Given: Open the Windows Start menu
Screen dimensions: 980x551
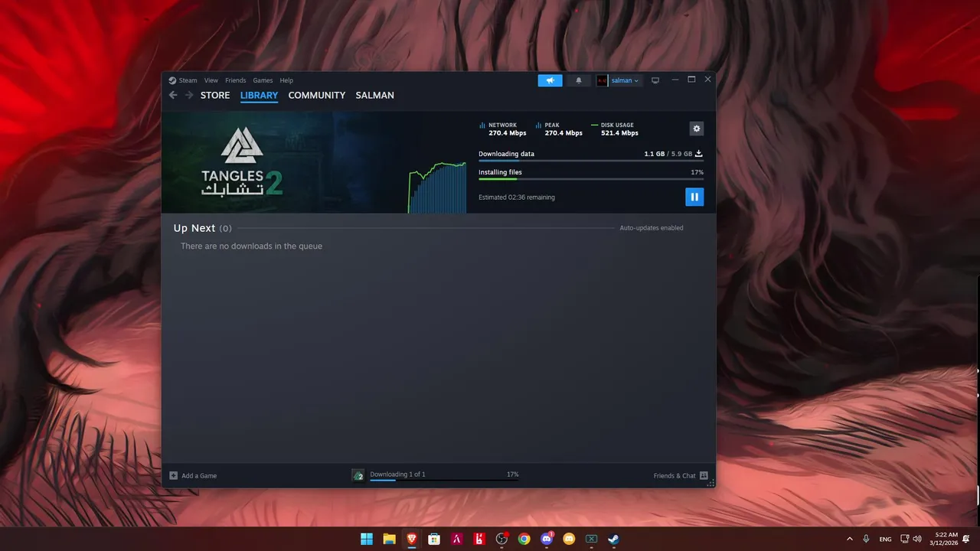Looking at the screenshot, I should [367, 539].
